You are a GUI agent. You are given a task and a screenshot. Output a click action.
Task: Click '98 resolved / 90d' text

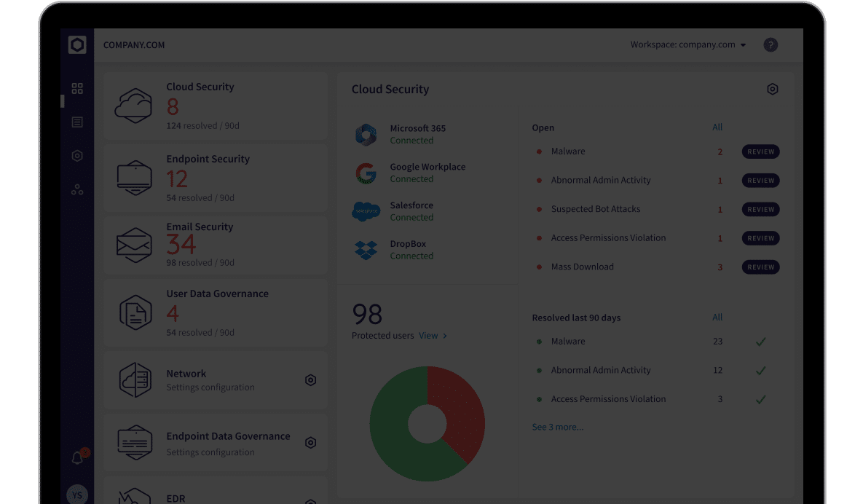click(x=200, y=263)
